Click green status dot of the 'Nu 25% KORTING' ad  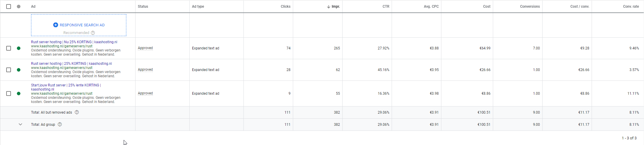tap(19, 48)
